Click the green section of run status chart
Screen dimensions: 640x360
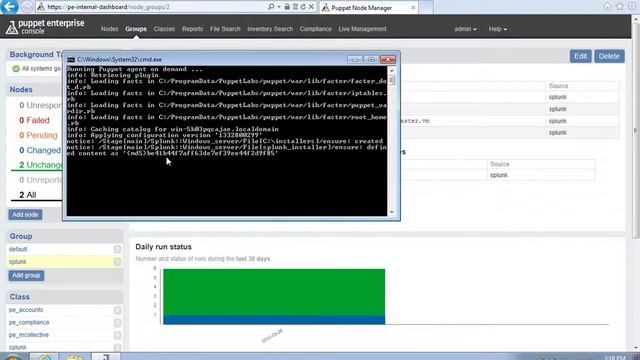[x=274, y=291]
